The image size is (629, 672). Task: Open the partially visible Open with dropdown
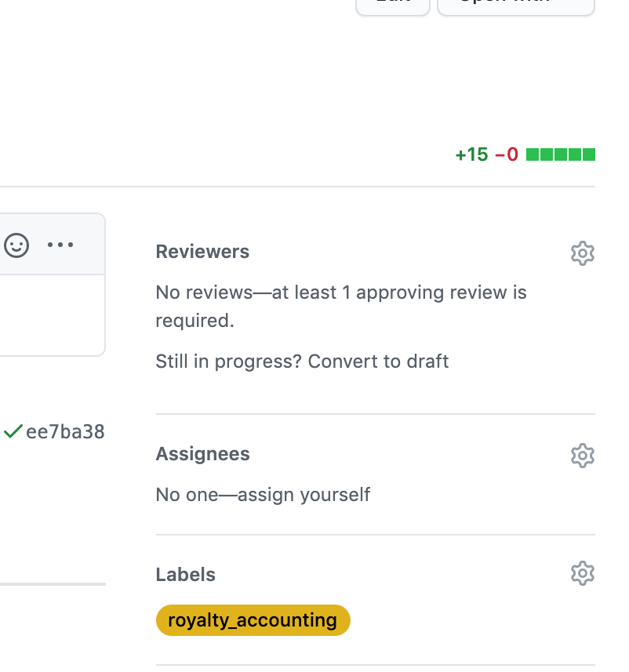click(516, 5)
